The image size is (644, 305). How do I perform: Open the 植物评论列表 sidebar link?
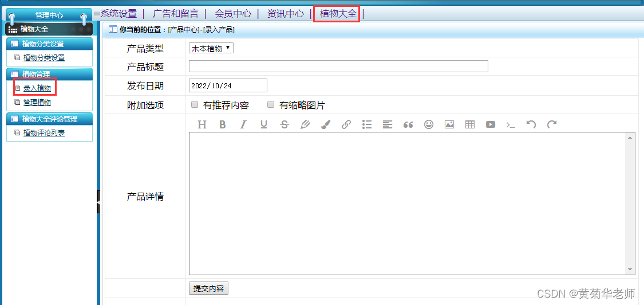tap(44, 133)
